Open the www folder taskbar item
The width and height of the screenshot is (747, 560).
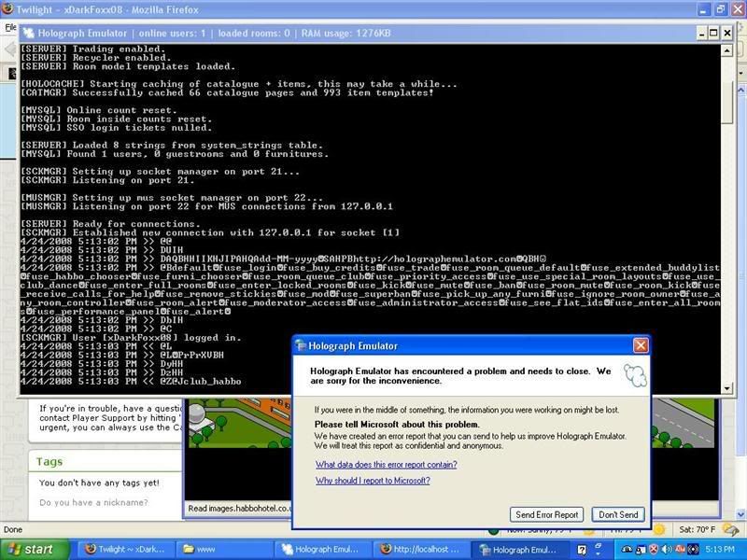224,549
